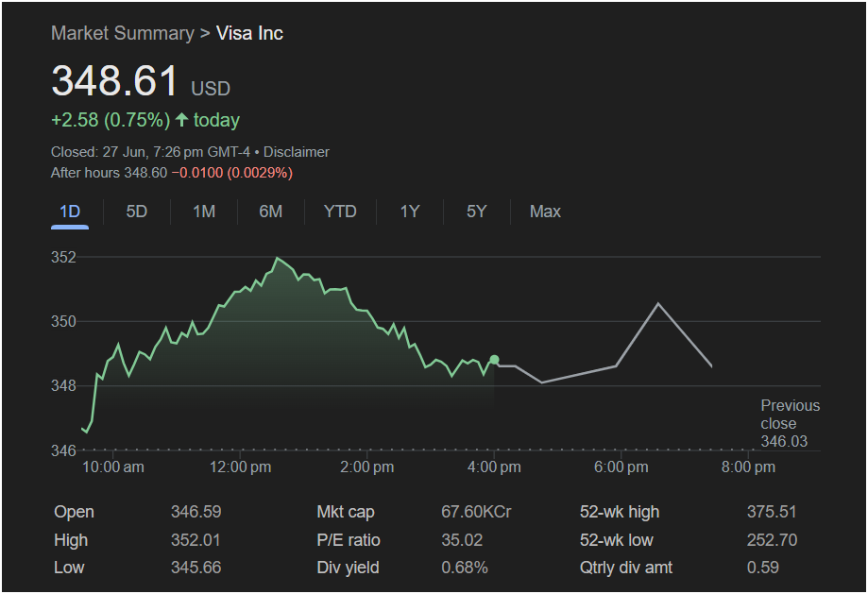The width and height of the screenshot is (868, 594).
Task: Click the 8:00 pm axis label
Action: point(748,467)
